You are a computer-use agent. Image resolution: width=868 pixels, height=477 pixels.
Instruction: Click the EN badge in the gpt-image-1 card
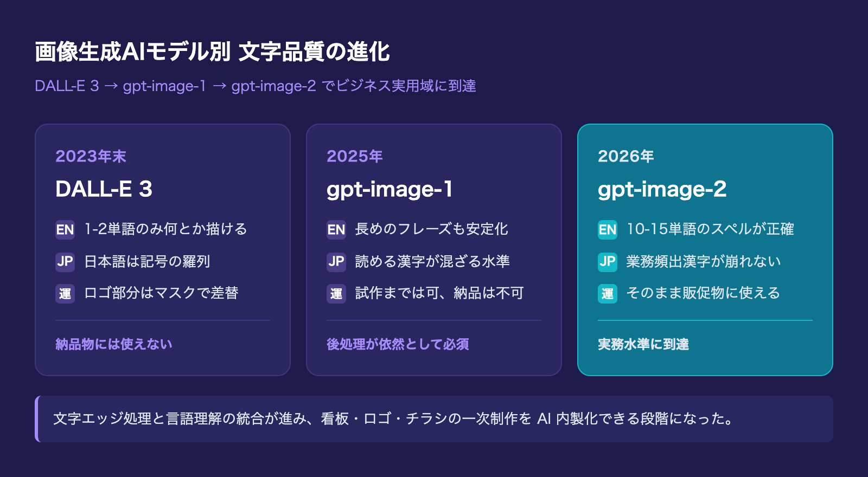[336, 229]
